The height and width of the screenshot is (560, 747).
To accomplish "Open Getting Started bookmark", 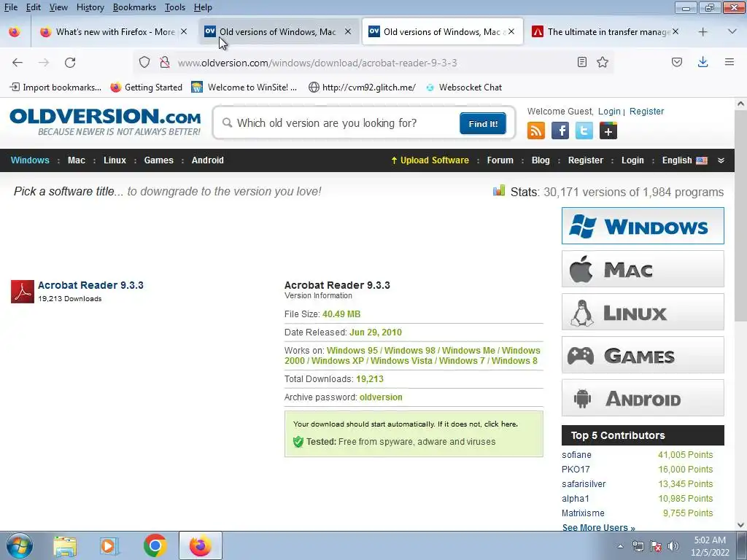I will 147,87.
